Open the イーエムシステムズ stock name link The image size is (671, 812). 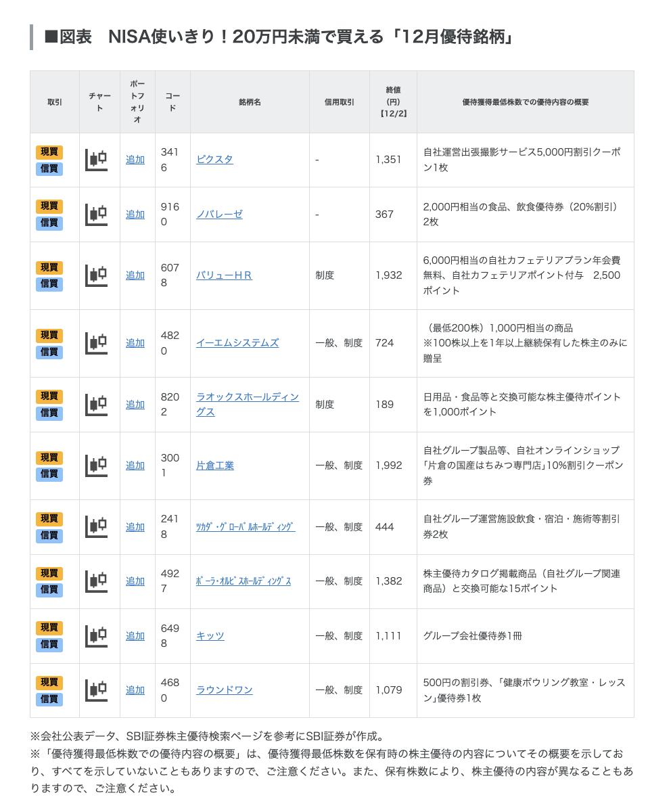[237, 343]
